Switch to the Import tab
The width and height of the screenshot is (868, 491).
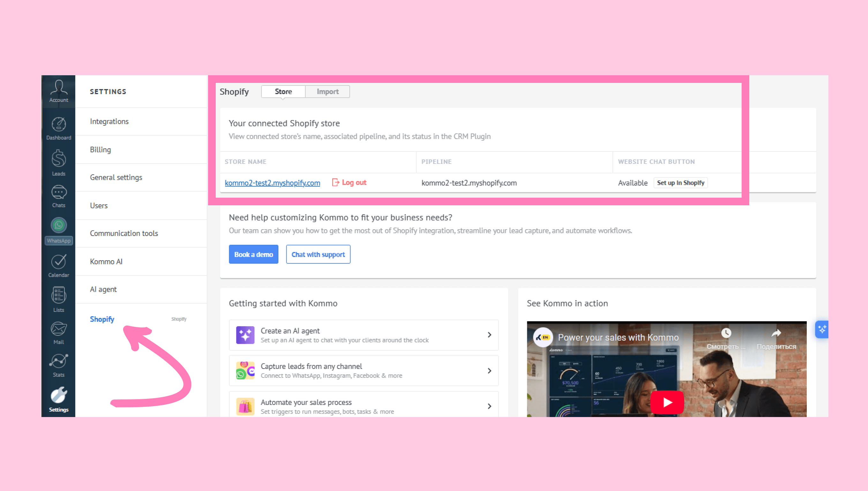point(328,92)
